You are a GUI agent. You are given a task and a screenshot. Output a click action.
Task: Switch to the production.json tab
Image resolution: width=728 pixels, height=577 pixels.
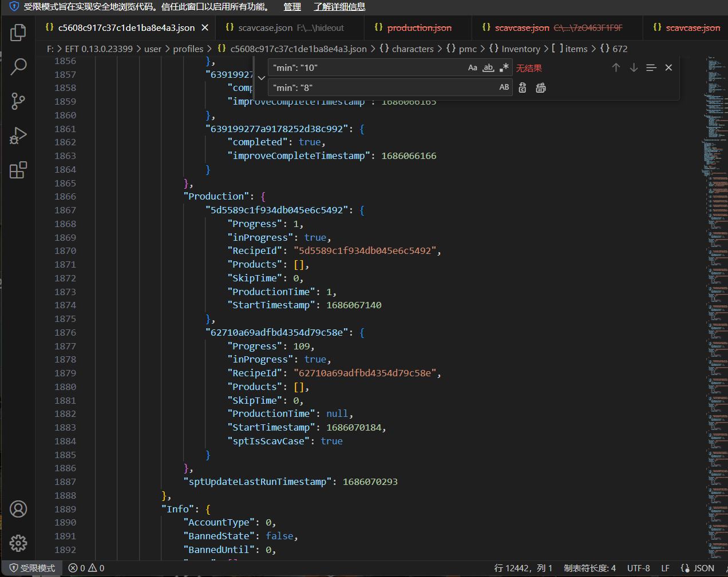419,27
